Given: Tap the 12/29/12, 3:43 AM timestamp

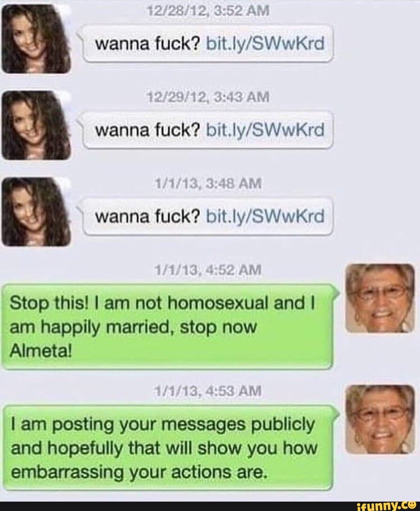Looking at the screenshot, I should [209, 97].
